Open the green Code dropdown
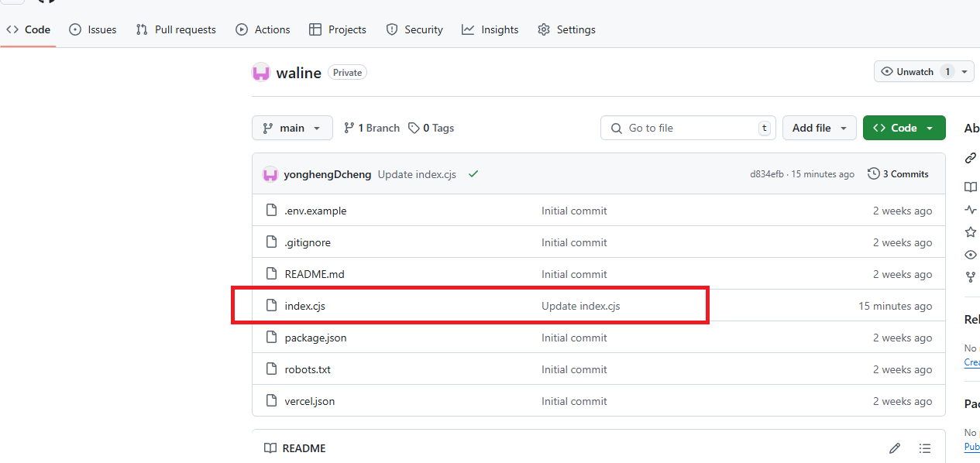The width and height of the screenshot is (980, 463). click(x=903, y=128)
